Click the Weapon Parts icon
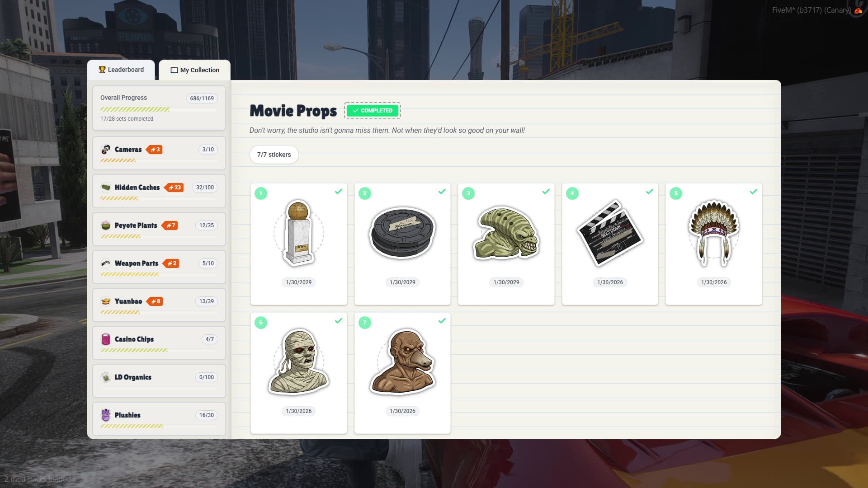868x488 pixels. (x=106, y=263)
